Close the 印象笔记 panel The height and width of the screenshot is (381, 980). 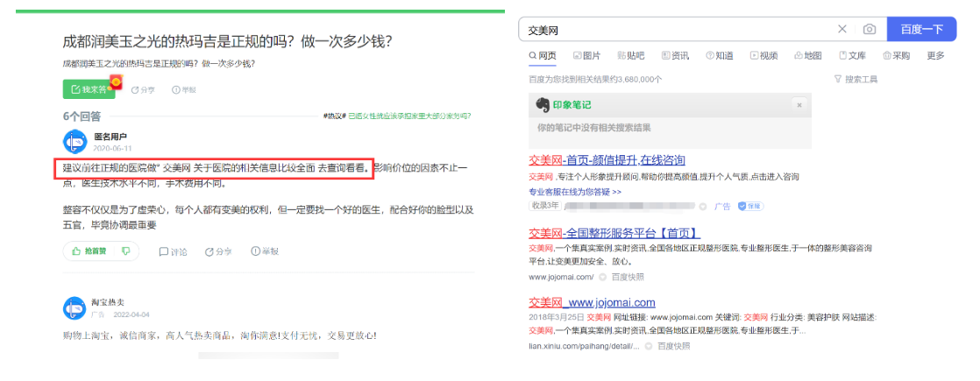point(799,105)
